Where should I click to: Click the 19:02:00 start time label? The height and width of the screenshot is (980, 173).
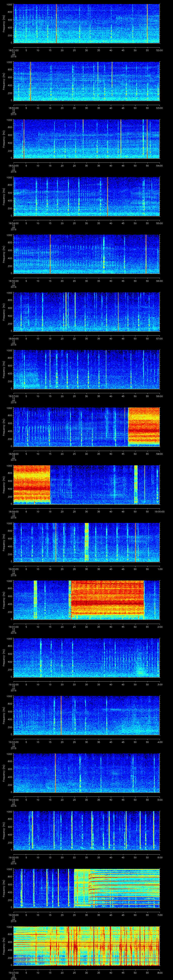click(14, 684)
